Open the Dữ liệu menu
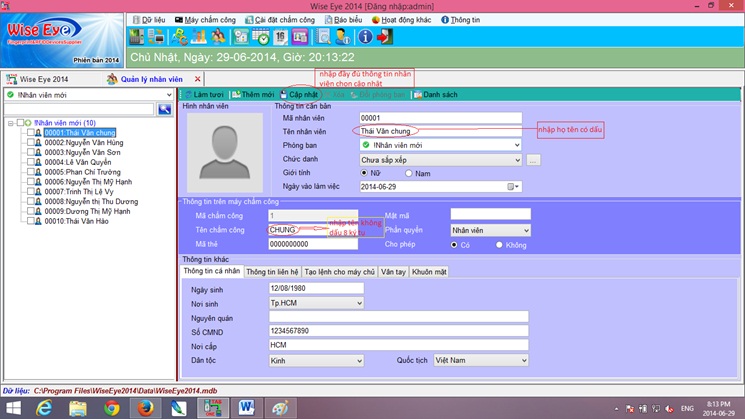This screenshot has height=419, width=745. tap(149, 20)
